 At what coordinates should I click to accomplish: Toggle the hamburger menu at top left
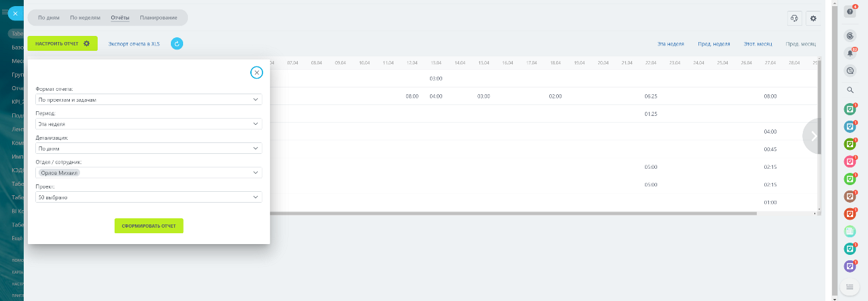pyautogui.click(x=4, y=13)
